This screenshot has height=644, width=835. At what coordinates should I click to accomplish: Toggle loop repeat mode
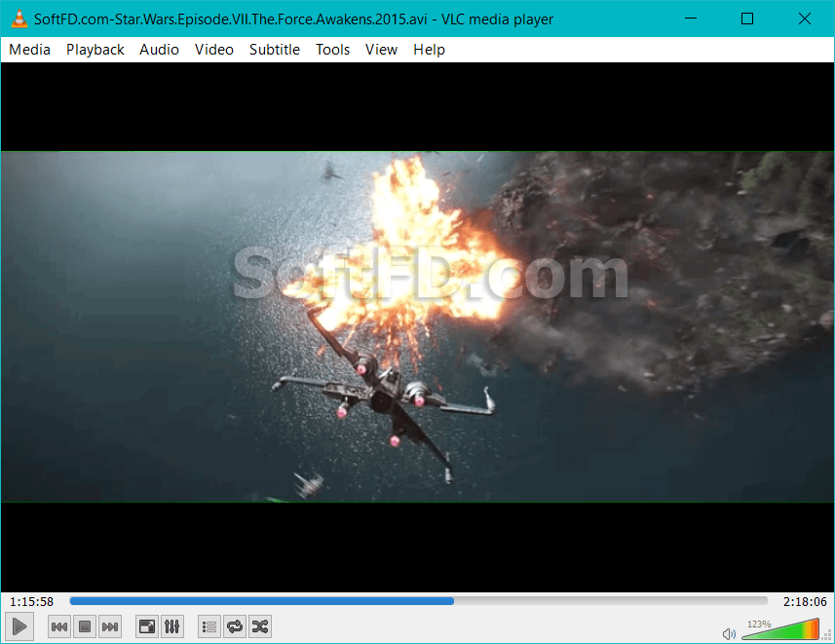click(x=235, y=627)
